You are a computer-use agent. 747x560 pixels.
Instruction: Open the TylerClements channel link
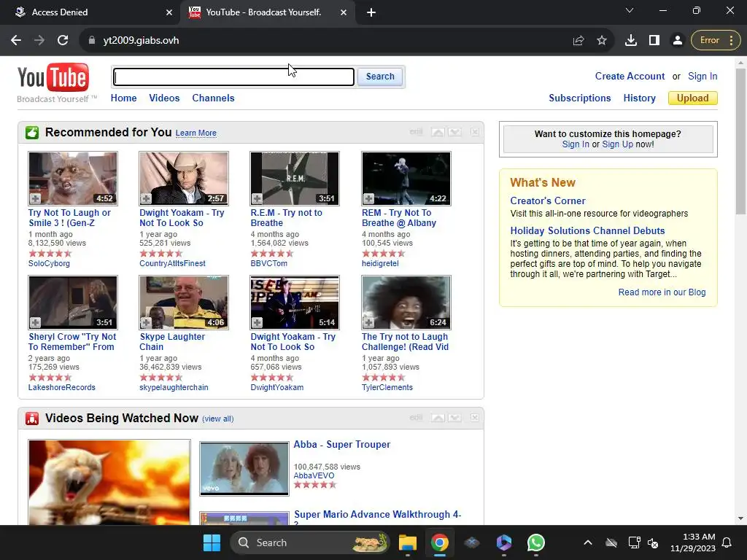point(387,387)
